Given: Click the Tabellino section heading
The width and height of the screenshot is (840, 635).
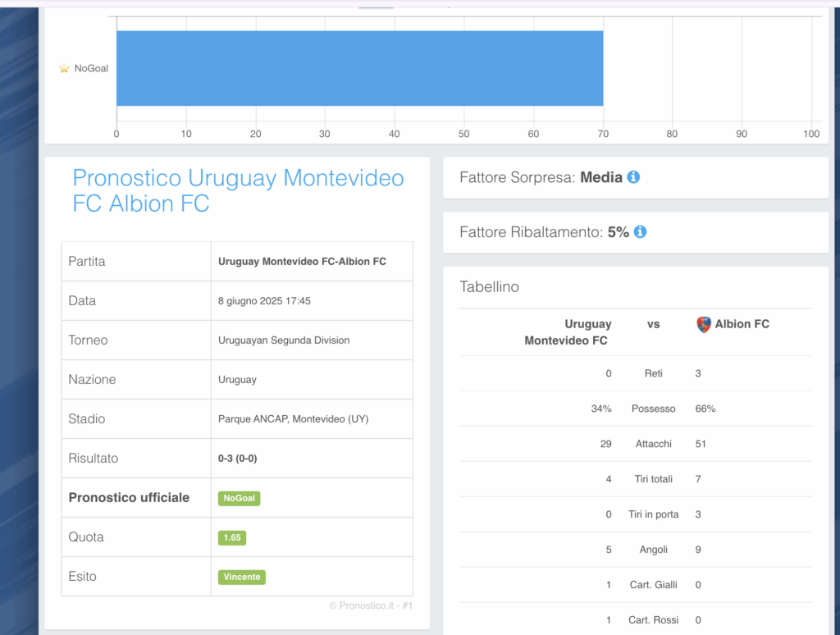Looking at the screenshot, I should pyautogui.click(x=489, y=286).
